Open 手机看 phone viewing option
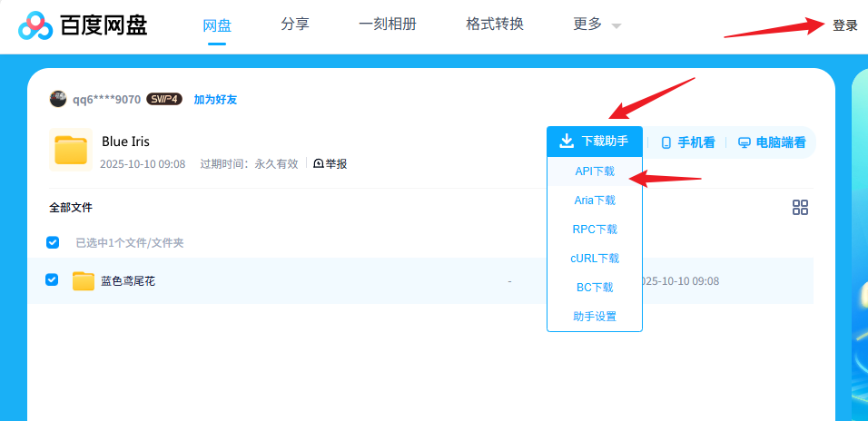The width and height of the screenshot is (868, 421). (x=687, y=142)
